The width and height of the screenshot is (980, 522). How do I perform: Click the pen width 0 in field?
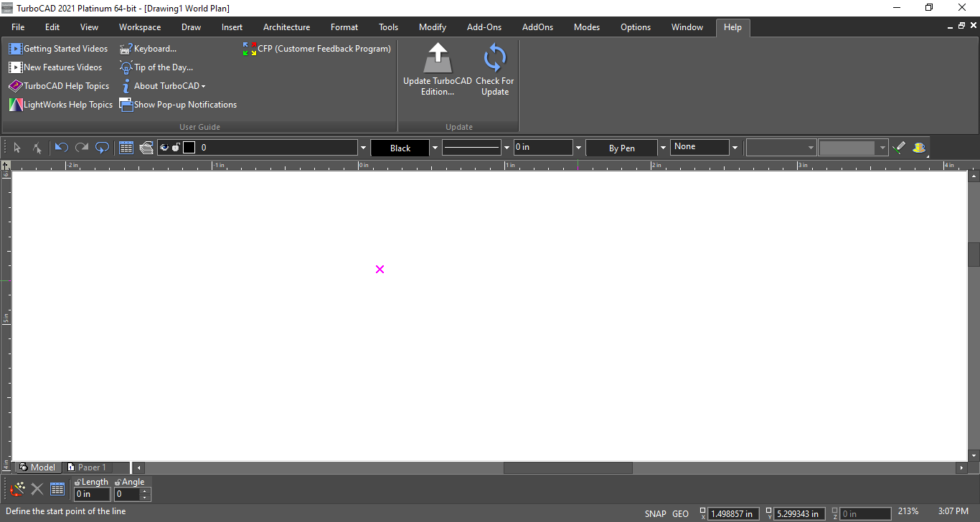(x=543, y=147)
